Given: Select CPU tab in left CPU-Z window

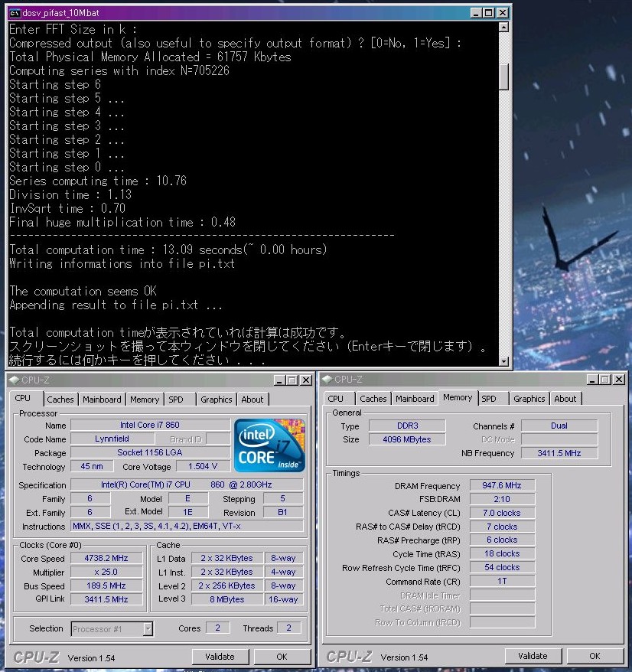Looking at the screenshot, I should [23, 398].
